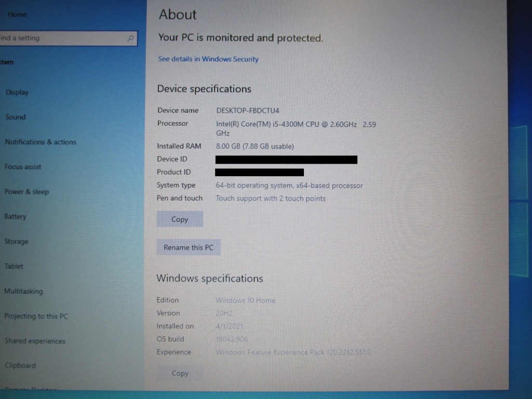Open Focus assist page
This screenshot has width=532, height=399.
click(x=23, y=167)
